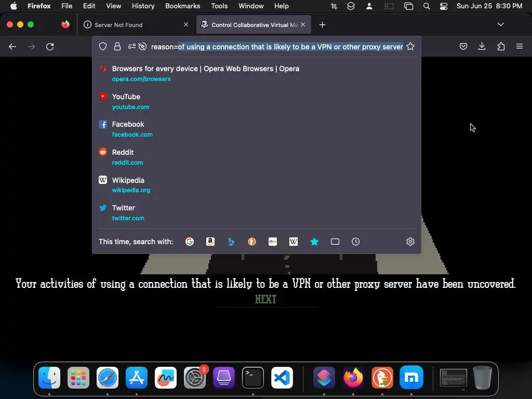This screenshot has width=532, height=399.
Task: Expand the list all tabs chevron
Action: 501,24
